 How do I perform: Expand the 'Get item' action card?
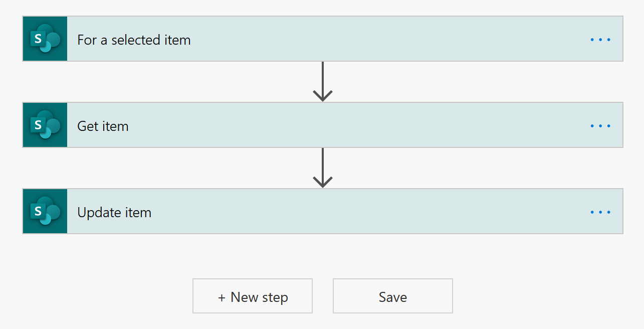pyautogui.click(x=323, y=125)
